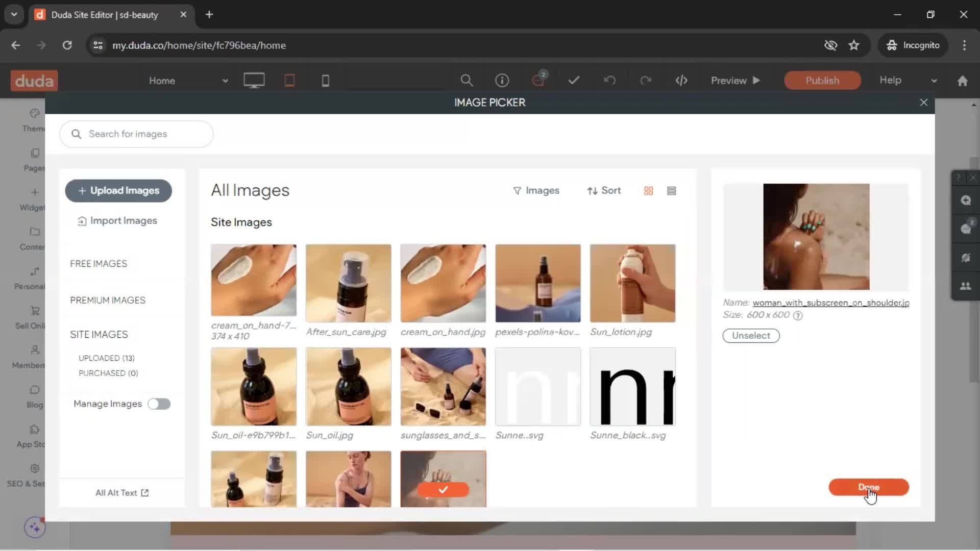Select After_sun_care.jpg thumbnail
980x551 pixels.
click(349, 283)
